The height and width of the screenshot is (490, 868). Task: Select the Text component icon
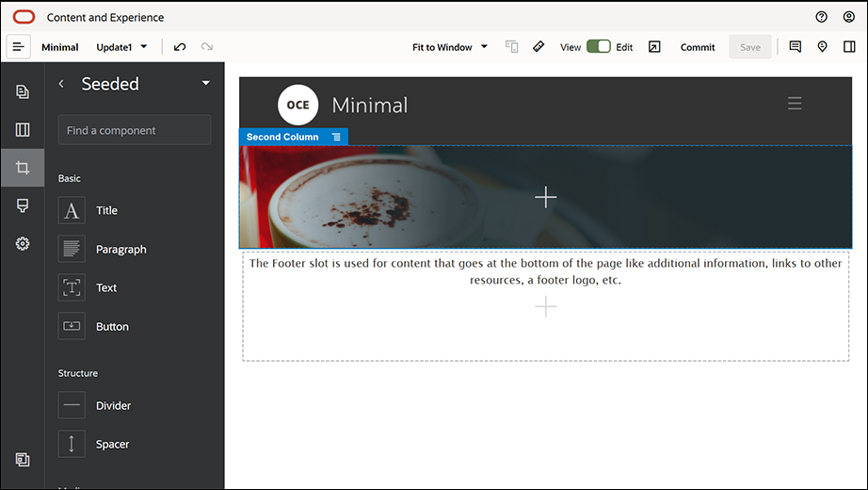click(x=72, y=287)
